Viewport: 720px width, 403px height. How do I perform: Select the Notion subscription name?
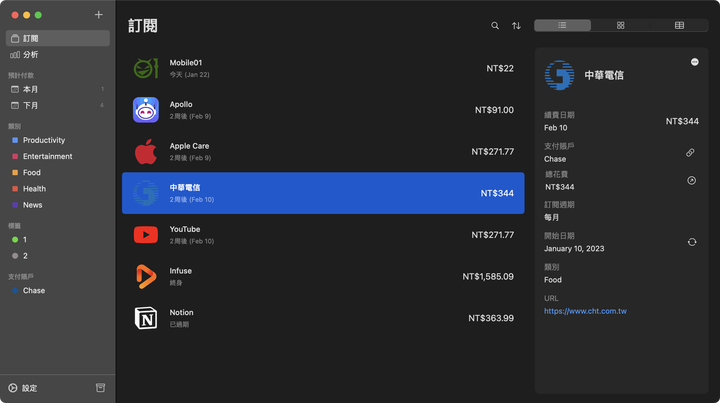point(181,313)
